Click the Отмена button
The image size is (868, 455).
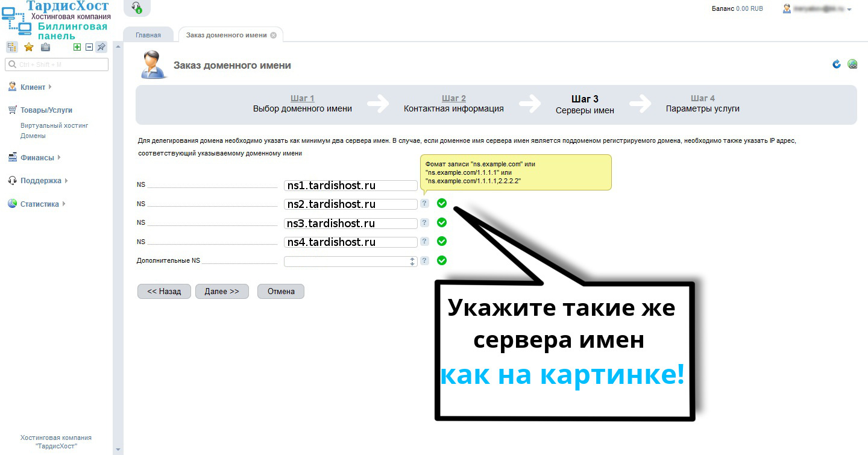click(x=281, y=292)
